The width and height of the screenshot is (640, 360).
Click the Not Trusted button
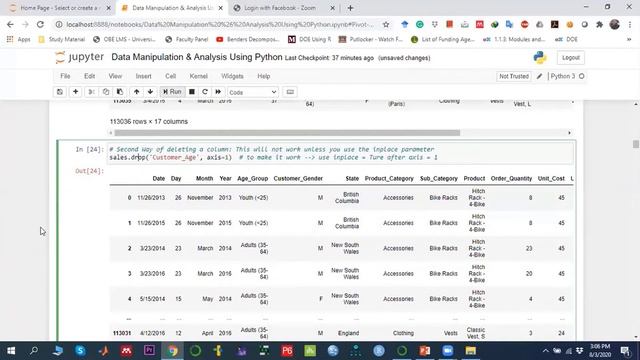pos(514,76)
